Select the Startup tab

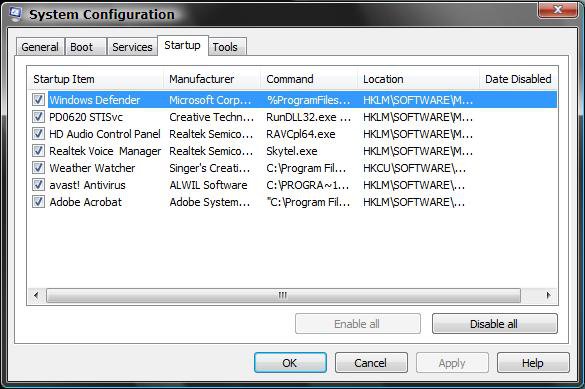tap(182, 46)
